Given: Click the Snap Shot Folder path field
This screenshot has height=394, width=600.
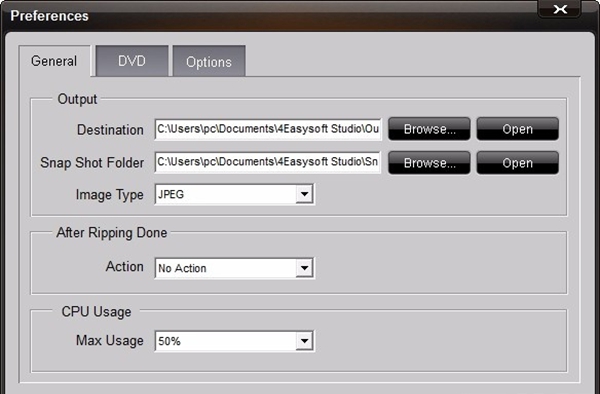Looking at the screenshot, I should click(x=268, y=162).
